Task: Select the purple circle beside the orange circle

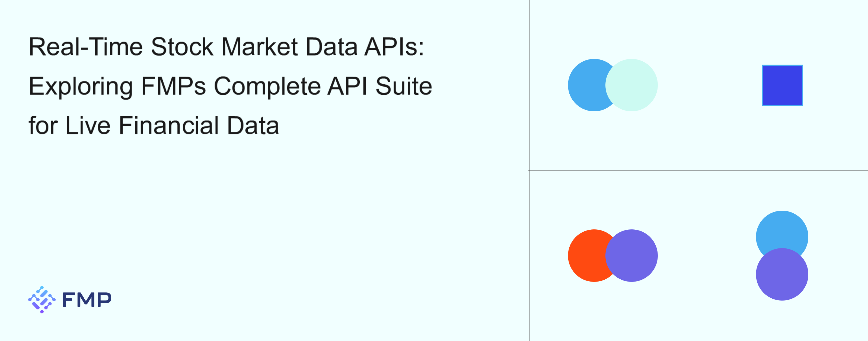Action: click(632, 256)
